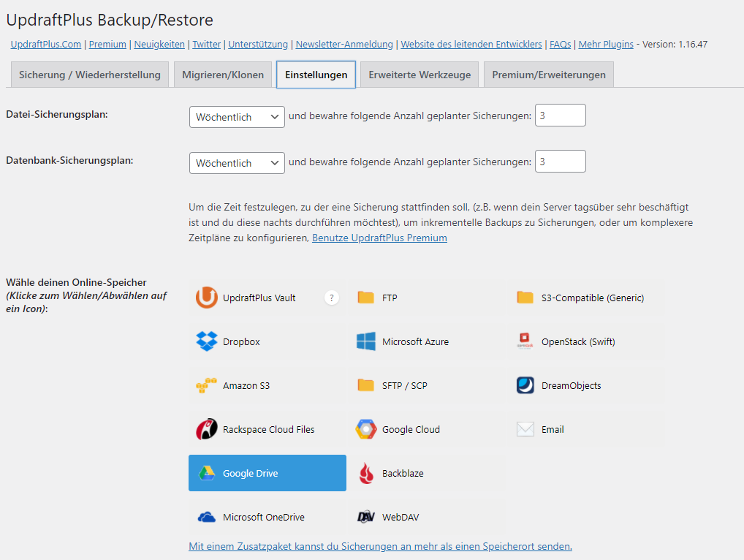This screenshot has height=560, width=744.
Task: Open the Datei-Sicherungsplan frequency dropdown
Action: (x=237, y=117)
